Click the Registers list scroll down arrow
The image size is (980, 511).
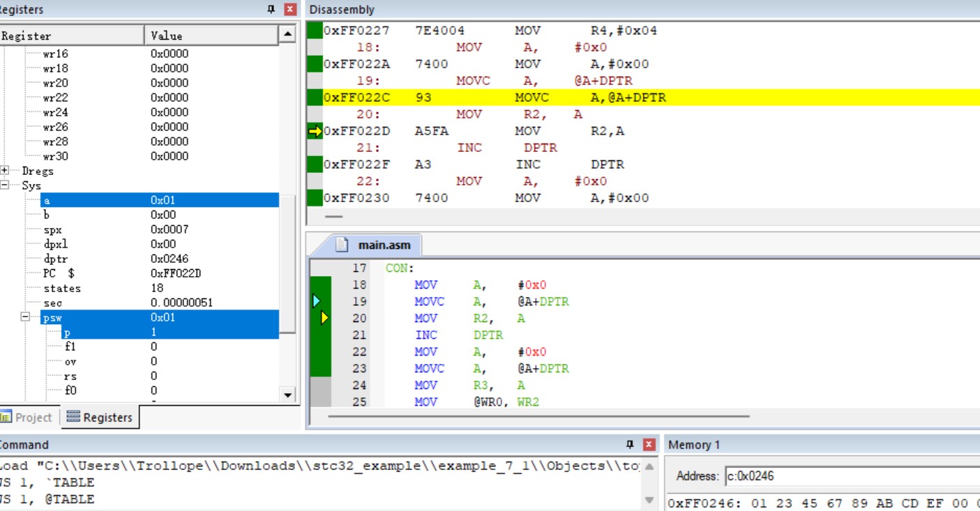(x=287, y=395)
